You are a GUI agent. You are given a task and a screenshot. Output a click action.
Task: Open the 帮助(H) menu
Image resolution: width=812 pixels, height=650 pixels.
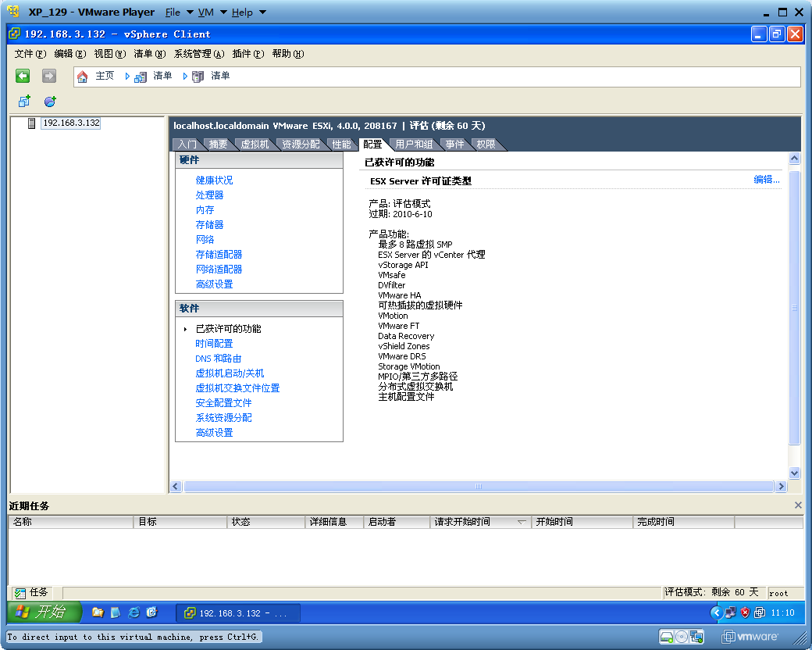[x=288, y=53]
